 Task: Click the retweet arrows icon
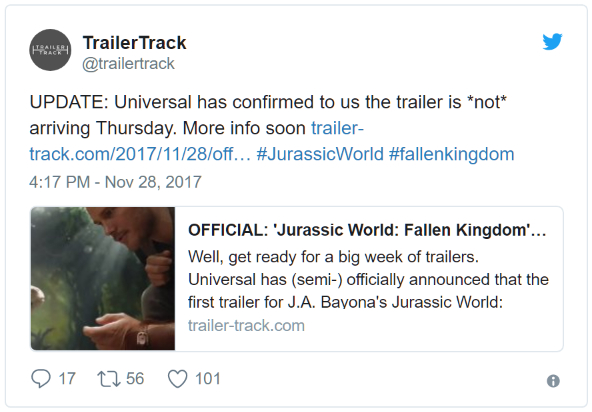coord(109,379)
